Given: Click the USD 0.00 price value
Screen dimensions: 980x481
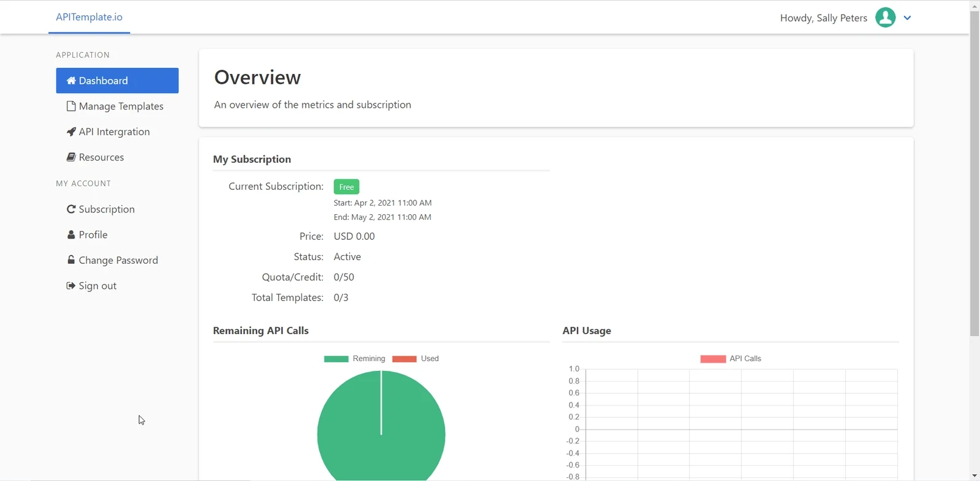Looking at the screenshot, I should (354, 236).
